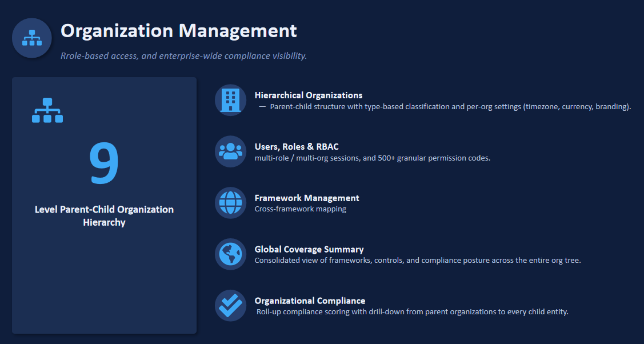Click the roll-up compliance scoring description

click(x=413, y=312)
